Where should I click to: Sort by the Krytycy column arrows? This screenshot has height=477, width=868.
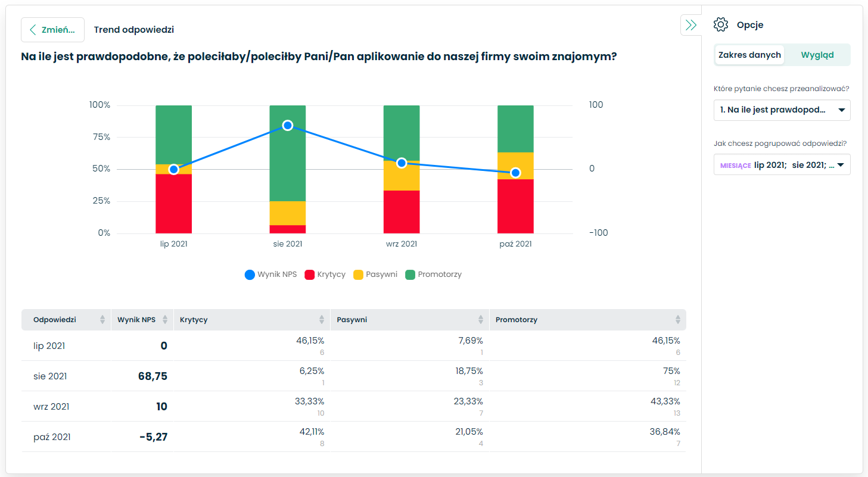(322, 320)
